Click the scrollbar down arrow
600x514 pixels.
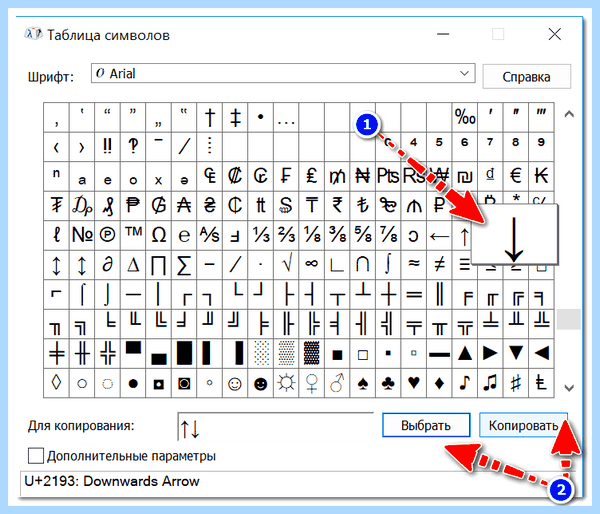tap(569, 387)
